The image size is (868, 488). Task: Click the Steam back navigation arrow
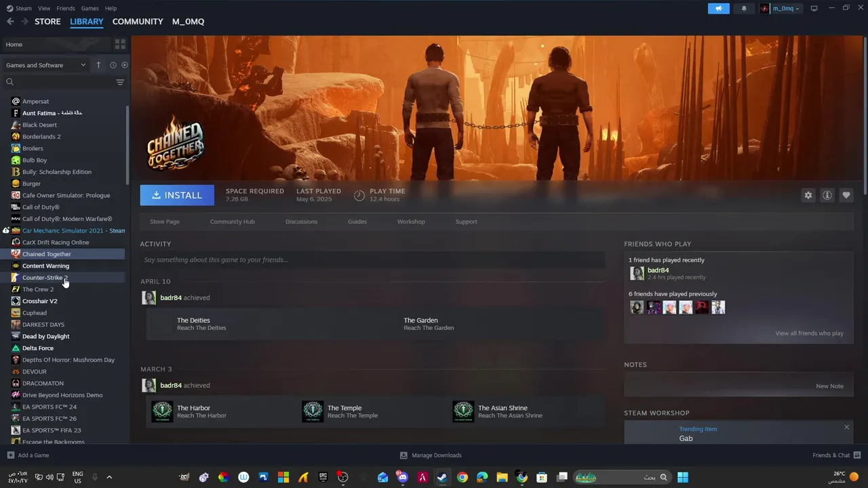[10, 22]
